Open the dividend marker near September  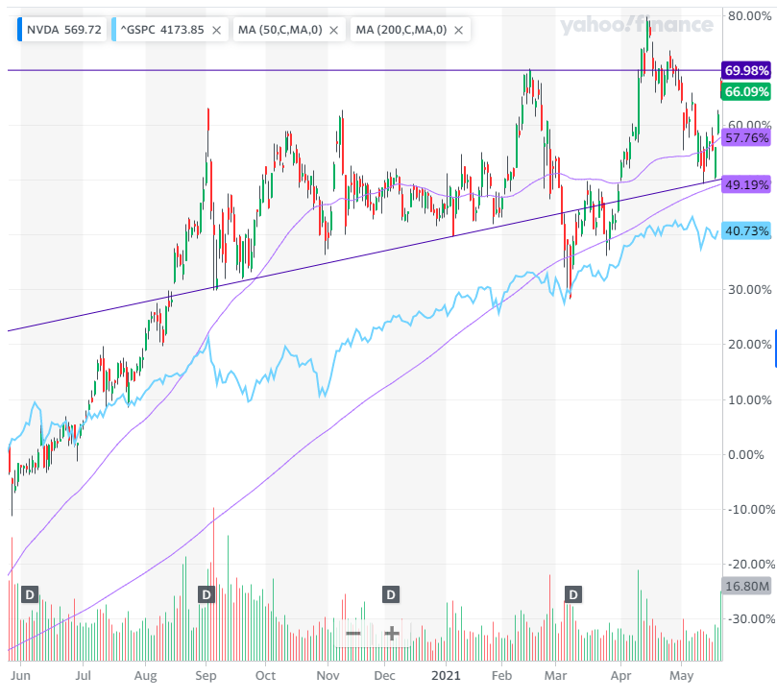[x=206, y=594]
